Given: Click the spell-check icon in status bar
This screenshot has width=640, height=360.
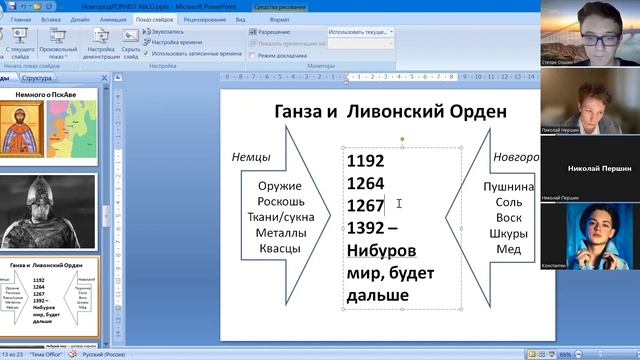Looking at the screenshot, I should coord(73,354).
